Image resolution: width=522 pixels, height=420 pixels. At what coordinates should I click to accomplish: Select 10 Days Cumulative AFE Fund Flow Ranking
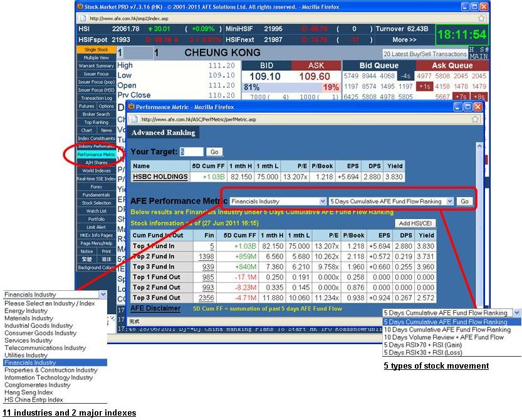[452, 329]
